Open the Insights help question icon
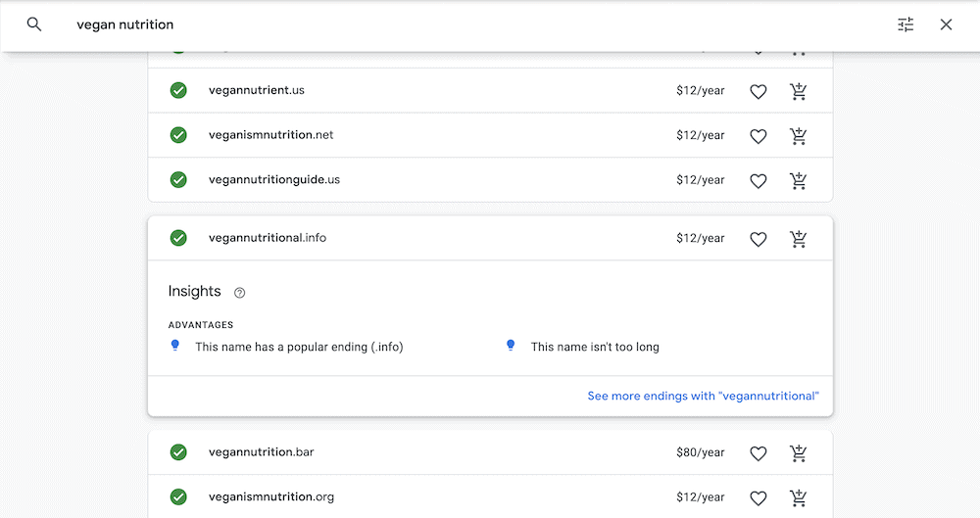This screenshot has height=518, width=980. click(x=239, y=293)
